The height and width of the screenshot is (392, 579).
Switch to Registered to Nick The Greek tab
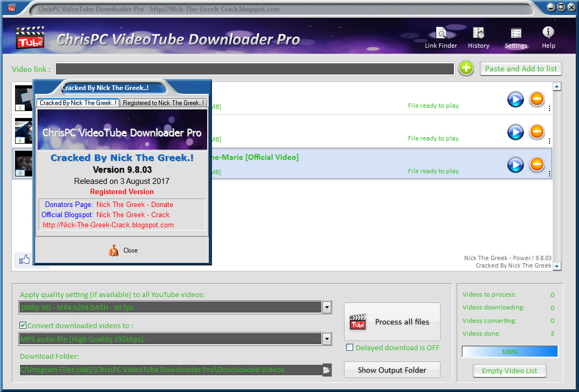click(x=163, y=103)
